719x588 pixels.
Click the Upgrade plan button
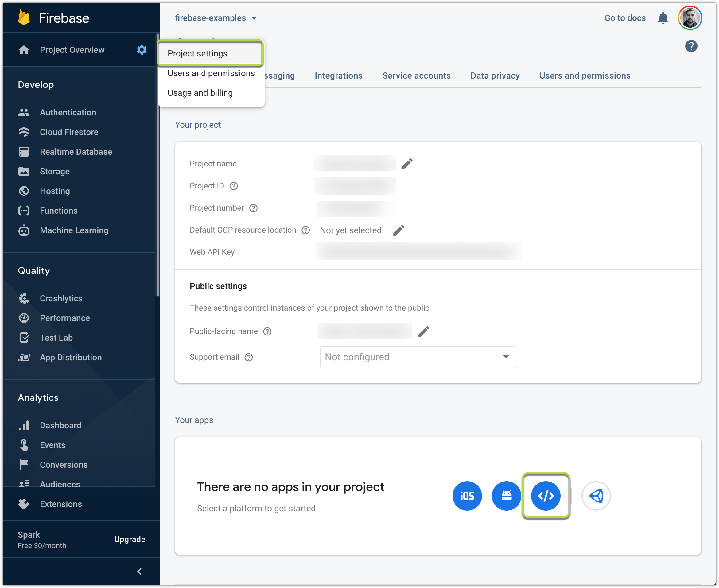point(130,539)
